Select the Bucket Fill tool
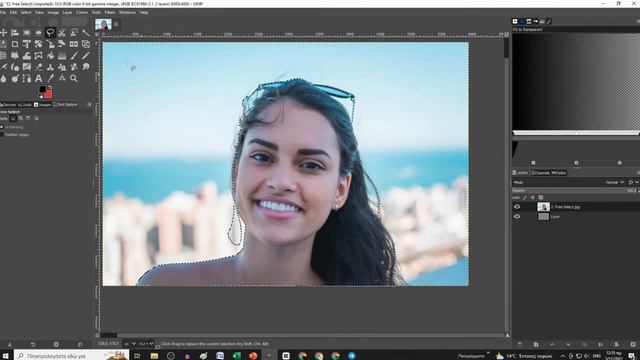 coord(50,55)
